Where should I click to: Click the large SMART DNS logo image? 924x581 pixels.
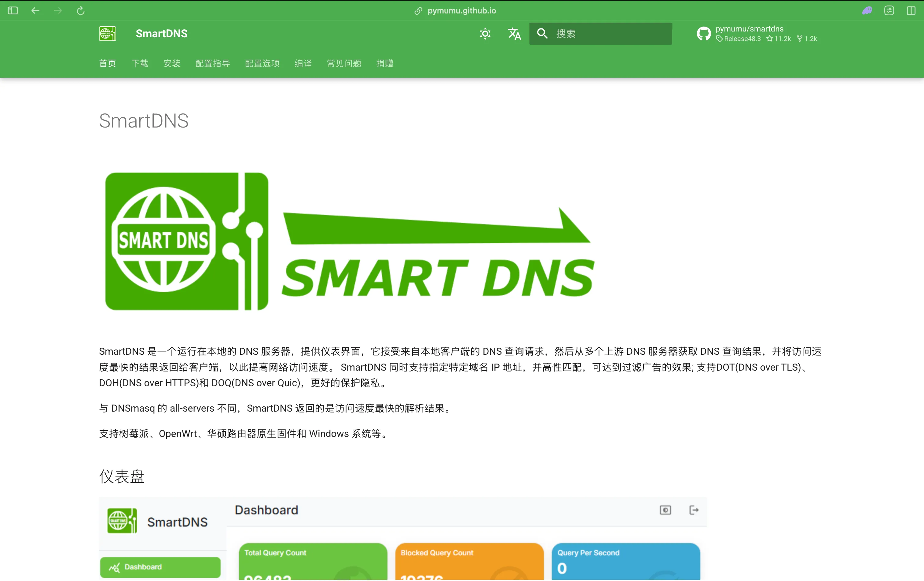pos(350,241)
